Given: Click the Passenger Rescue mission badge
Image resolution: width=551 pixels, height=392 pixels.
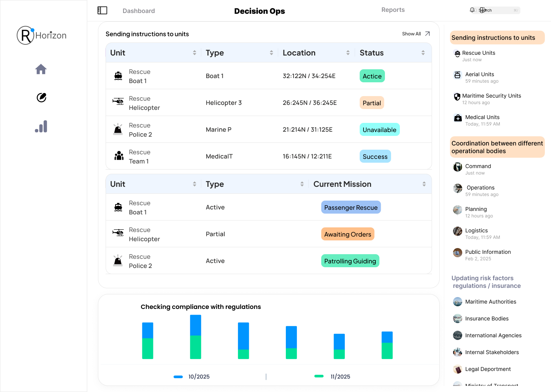Looking at the screenshot, I should pos(350,207).
